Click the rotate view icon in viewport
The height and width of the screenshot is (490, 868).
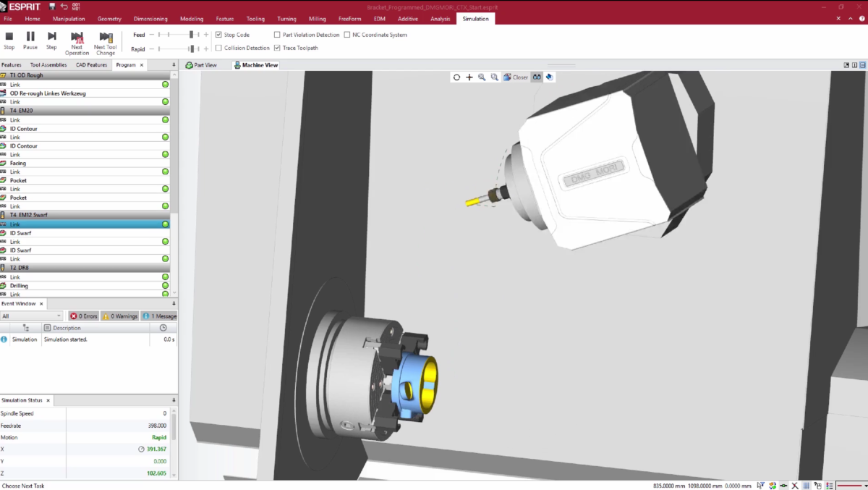[456, 77]
